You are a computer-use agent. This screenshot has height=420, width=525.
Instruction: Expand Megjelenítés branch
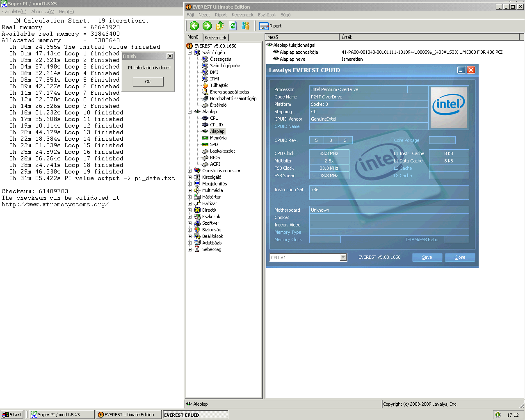click(x=189, y=184)
